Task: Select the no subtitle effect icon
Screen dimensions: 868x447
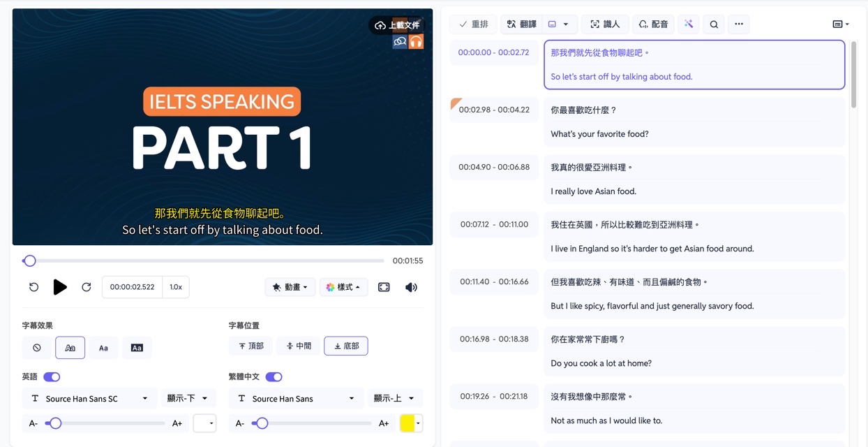Action: coord(37,348)
